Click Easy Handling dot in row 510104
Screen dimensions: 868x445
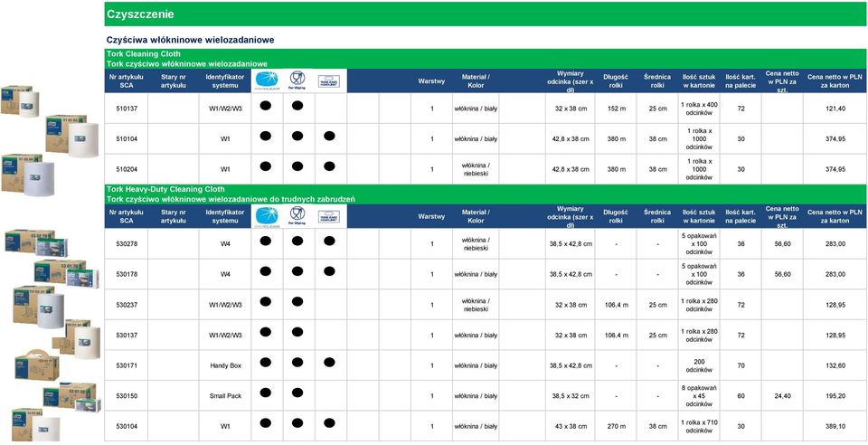tap(329, 136)
